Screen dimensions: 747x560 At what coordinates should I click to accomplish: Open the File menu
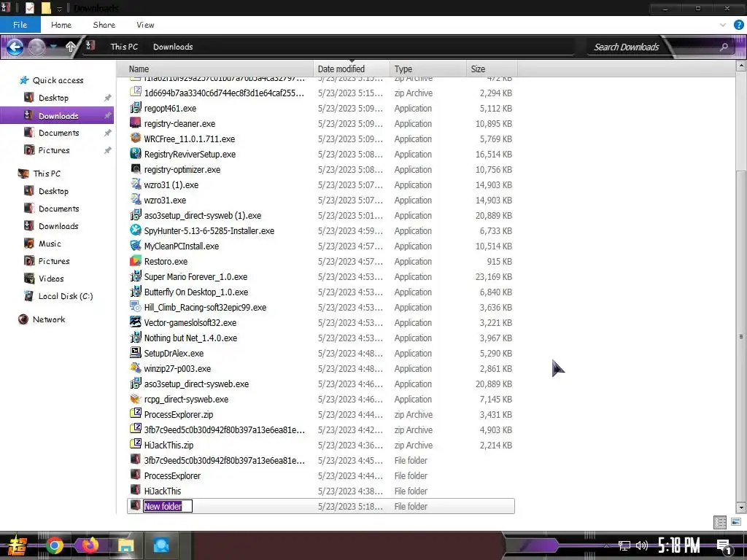coord(20,25)
